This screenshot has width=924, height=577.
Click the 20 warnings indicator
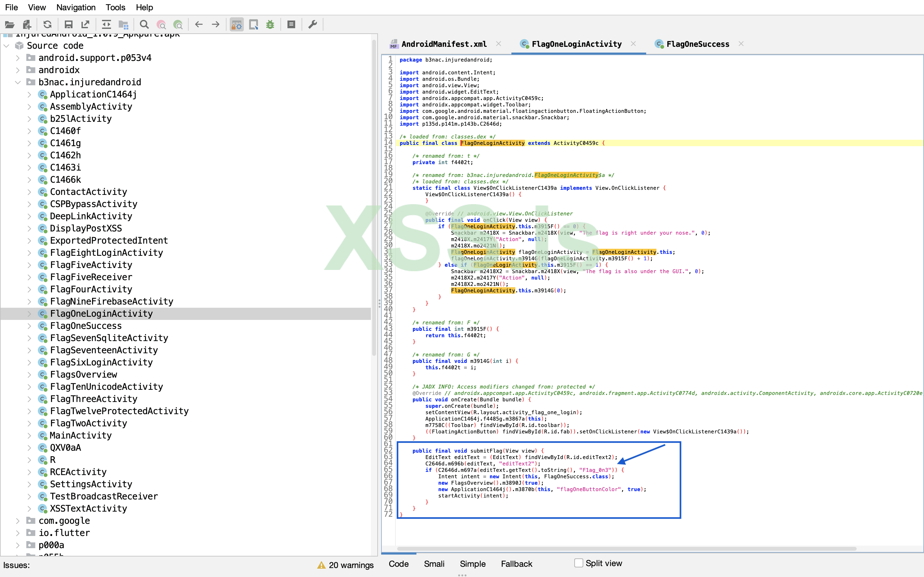pos(346,565)
